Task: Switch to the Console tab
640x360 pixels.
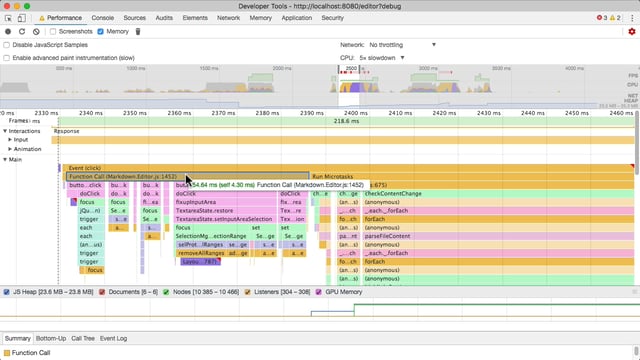Action: coord(102,18)
